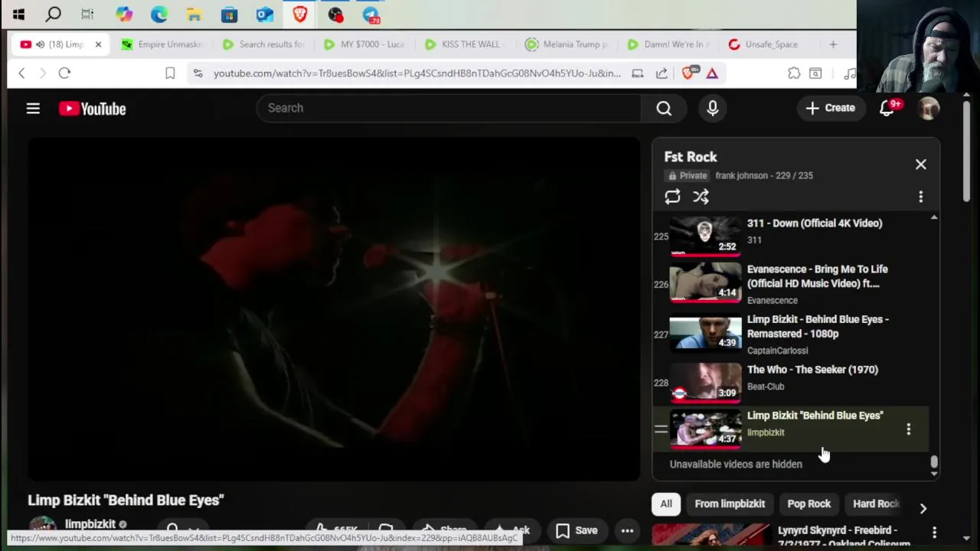The image size is (980, 551).
Task: Switch to the KISS THE WALL tab
Action: point(465,44)
